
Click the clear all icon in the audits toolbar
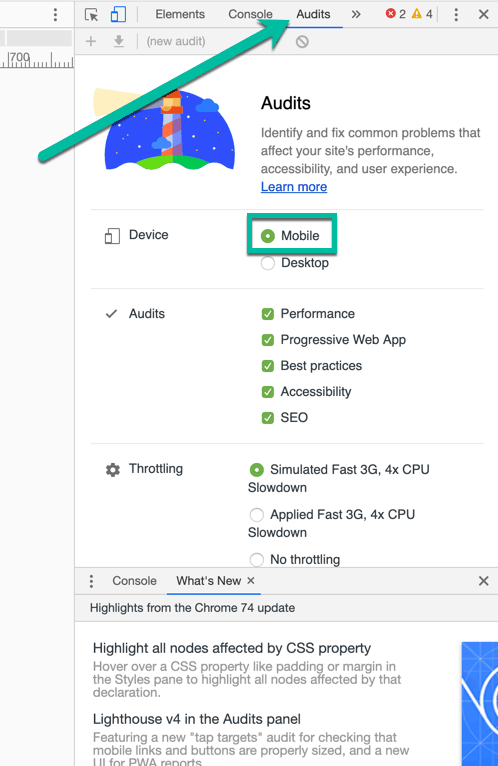point(302,42)
